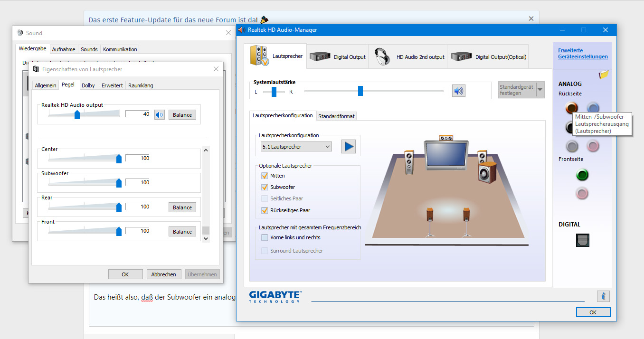Click the Center level value field
This screenshot has width=644, height=339.
(138, 158)
